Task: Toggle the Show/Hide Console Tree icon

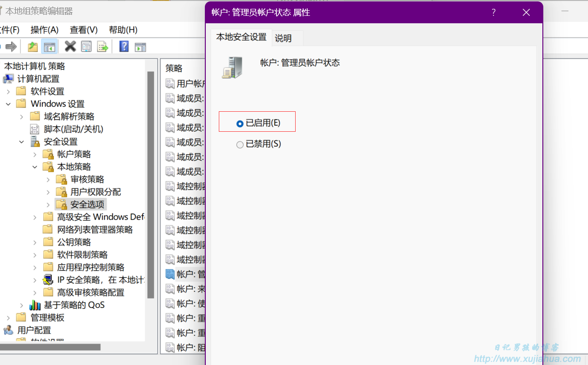Action: (x=49, y=47)
